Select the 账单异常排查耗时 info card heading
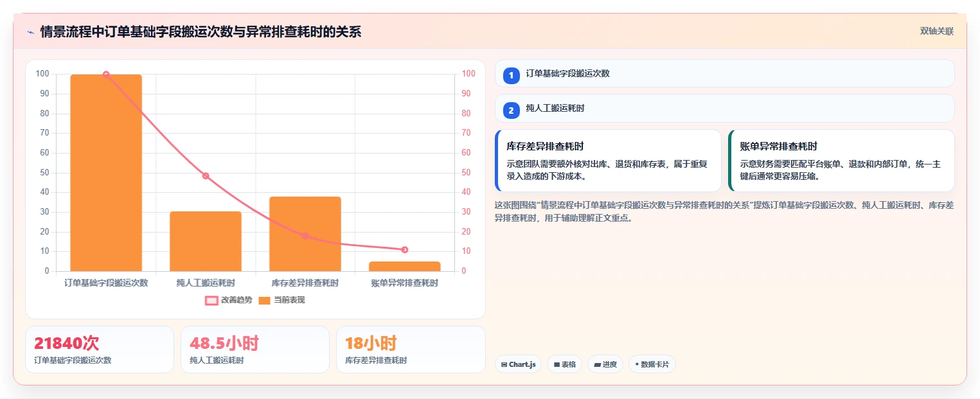The image size is (980, 399). click(778, 146)
